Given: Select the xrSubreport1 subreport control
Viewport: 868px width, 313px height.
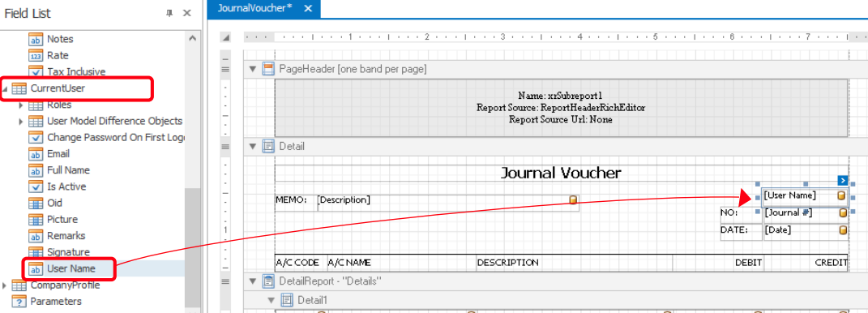Looking at the screenshot, I should pos(561,108).
